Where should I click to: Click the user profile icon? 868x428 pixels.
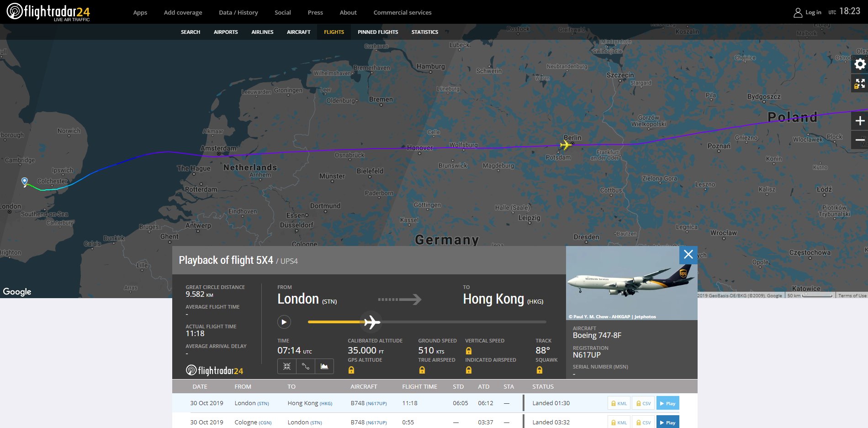click(798, 13)
